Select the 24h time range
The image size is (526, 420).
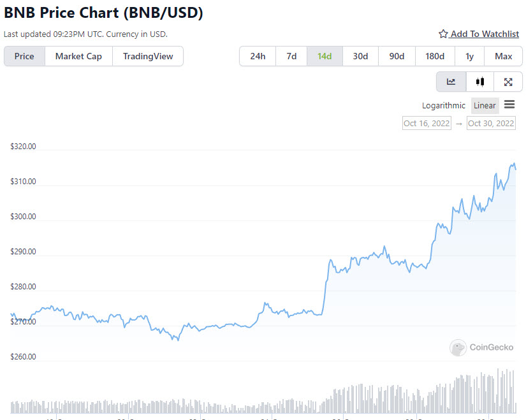(x=258, y=56)
